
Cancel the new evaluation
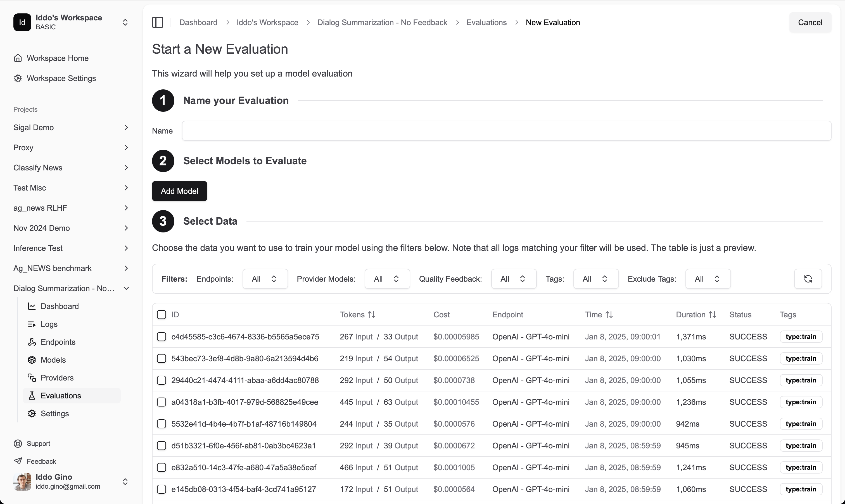pyautogui.click(x=810, y=22)
